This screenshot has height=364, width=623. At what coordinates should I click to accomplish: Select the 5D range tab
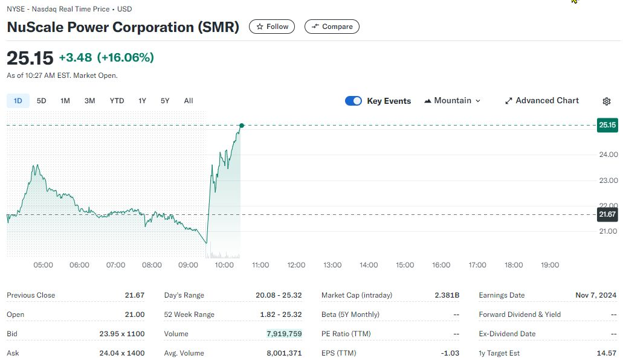41,101
